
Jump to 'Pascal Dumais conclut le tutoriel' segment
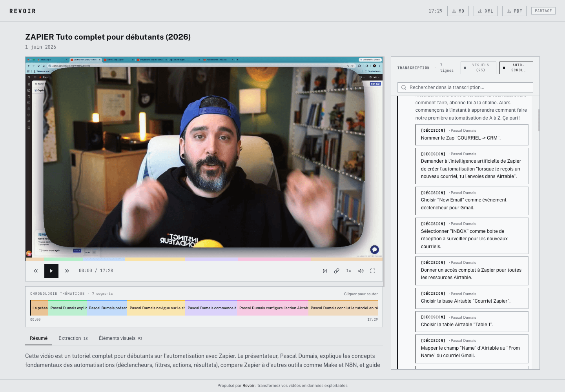tap(343, 308)
